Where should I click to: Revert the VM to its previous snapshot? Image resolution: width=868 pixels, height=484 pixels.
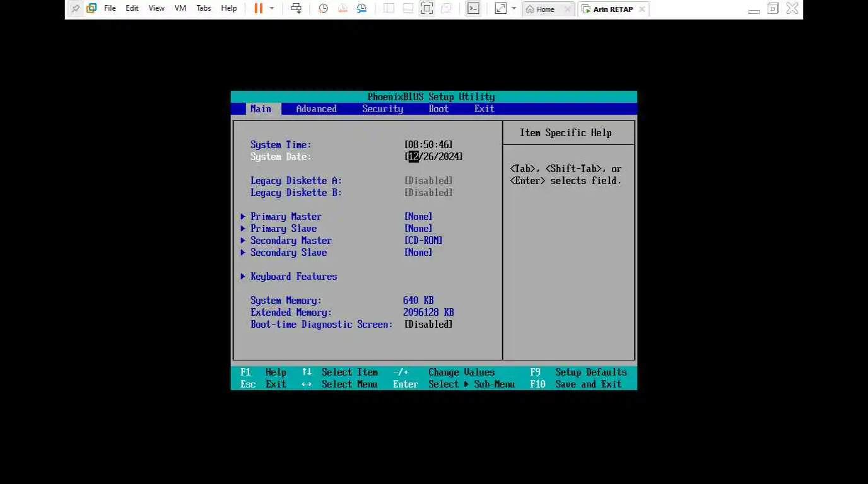coord(342,9)
